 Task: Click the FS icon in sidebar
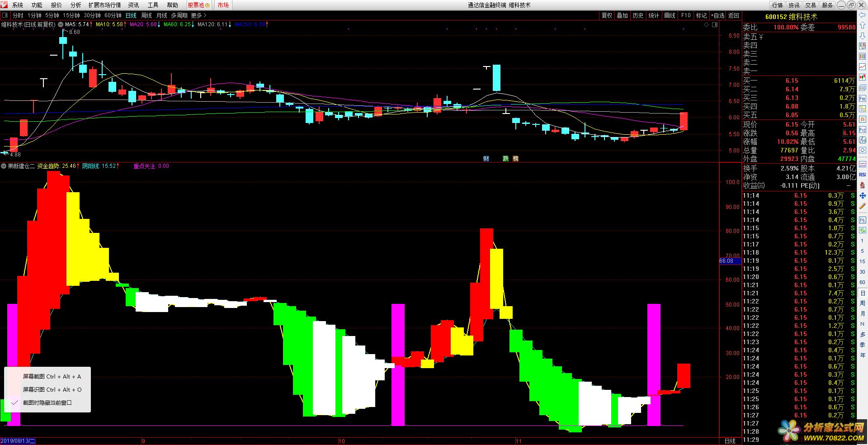[863, 220]
